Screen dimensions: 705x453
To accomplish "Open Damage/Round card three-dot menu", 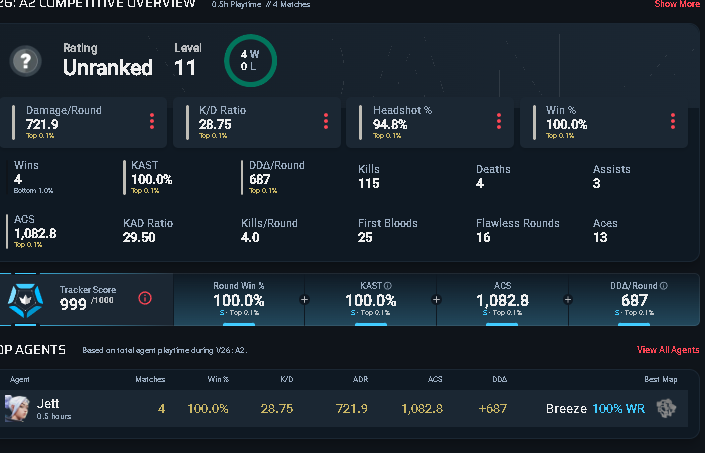I will [152, 121].
